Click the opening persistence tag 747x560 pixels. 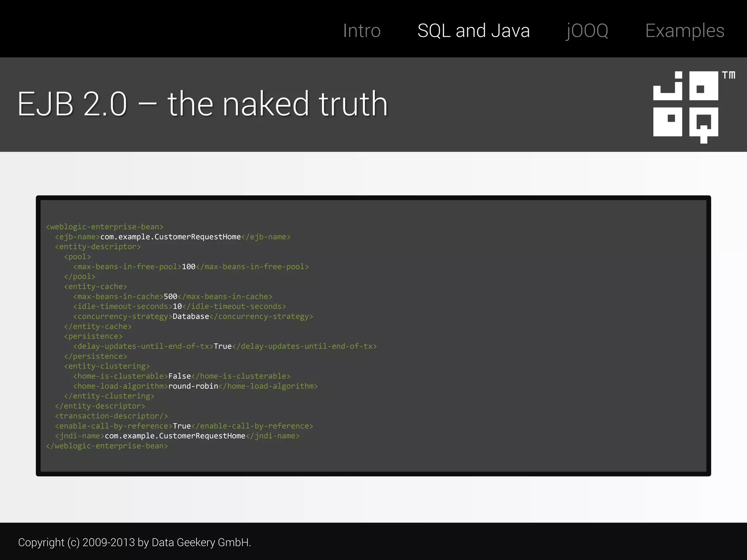click(93, 337)
